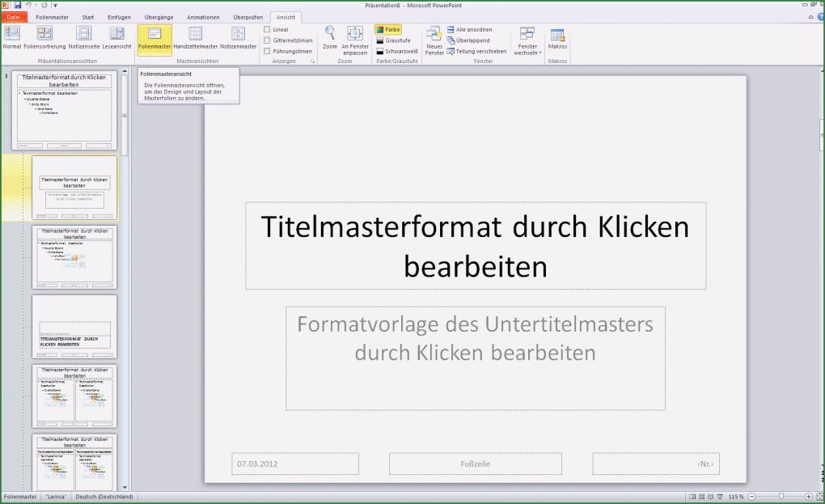Viewport: 825px width, 504px height.
Task: Open the Notizenseite view
Action: [x=84, y=38]
